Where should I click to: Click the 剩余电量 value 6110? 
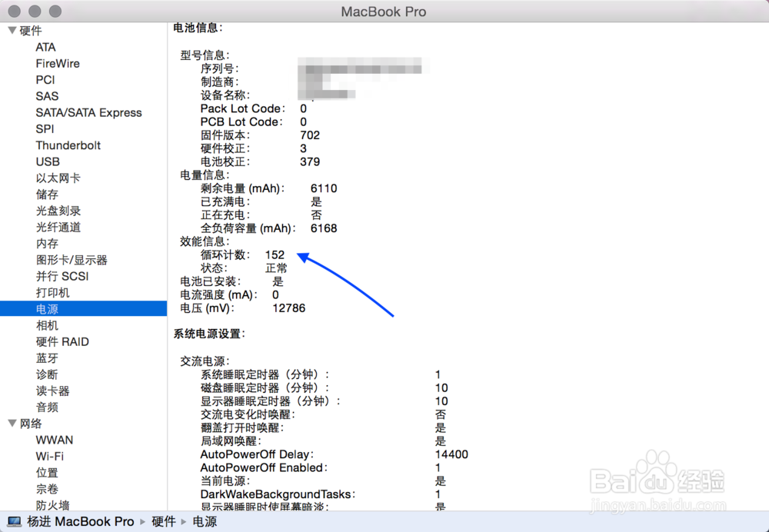coord(324,188)
